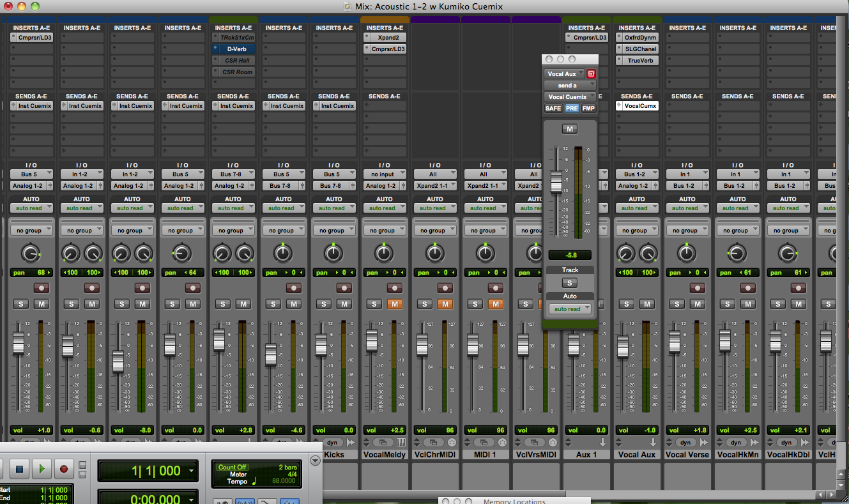Click the tempo note icon in transport

[x=254, y=482]
